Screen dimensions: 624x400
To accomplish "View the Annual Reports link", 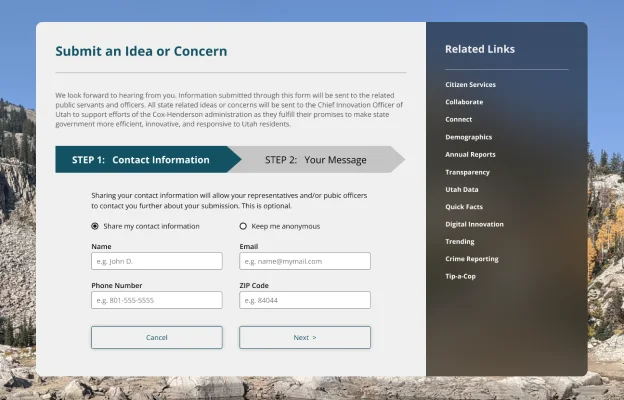I will (x=470, y=154).
